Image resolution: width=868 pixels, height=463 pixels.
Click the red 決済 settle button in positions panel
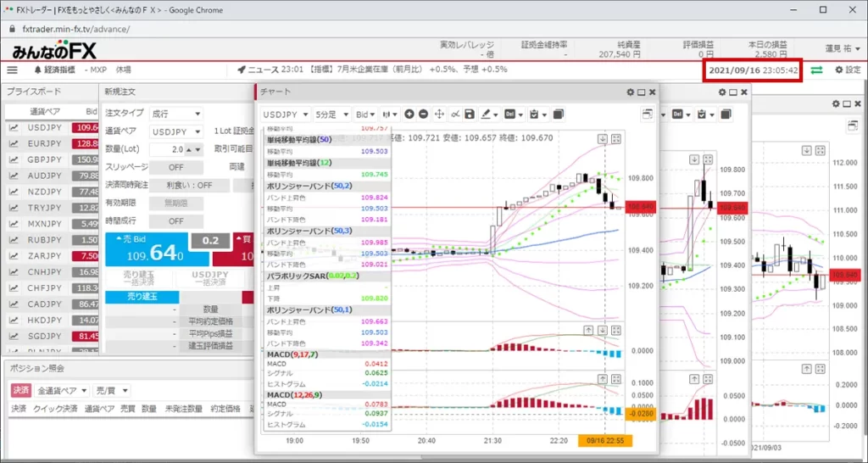point(20,390)
